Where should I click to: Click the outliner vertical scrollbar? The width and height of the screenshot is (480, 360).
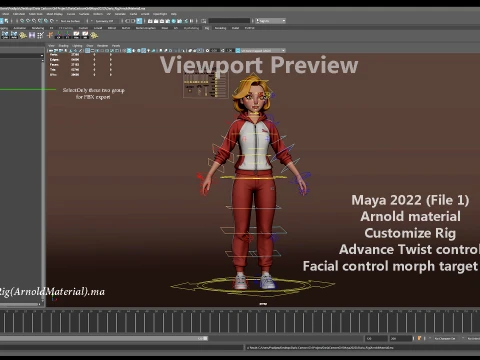[x=42, y=180]
